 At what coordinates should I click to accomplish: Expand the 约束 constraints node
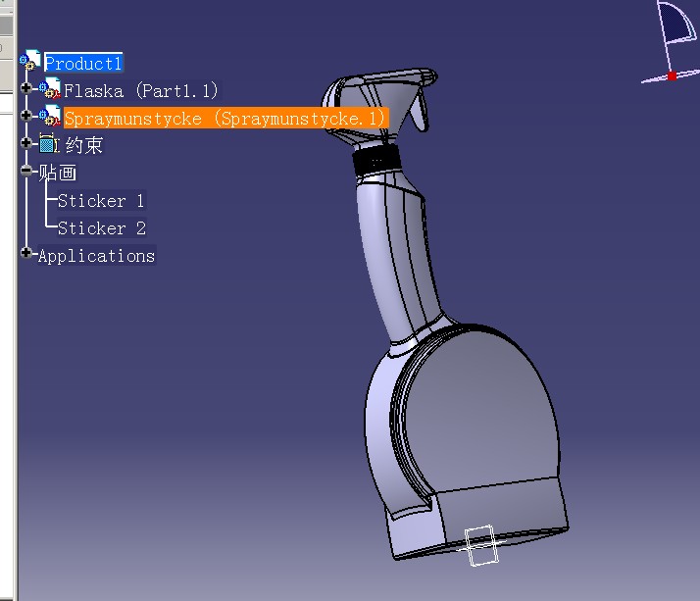tap(26, 142)
